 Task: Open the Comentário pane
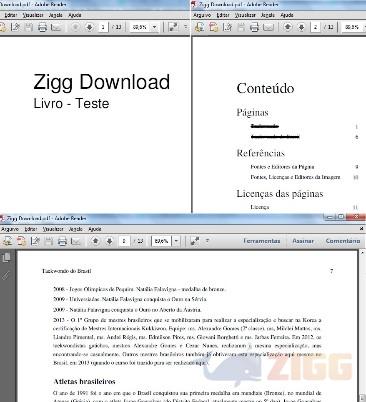click(343, 241)
